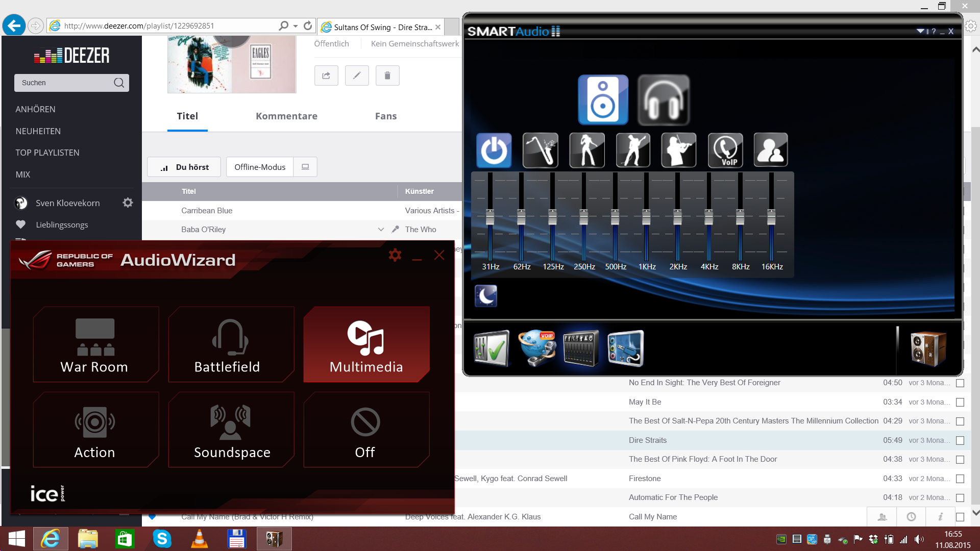Open the Windows Start button
The width and height of the screenshot is (980, 551).
coord(17,539)
